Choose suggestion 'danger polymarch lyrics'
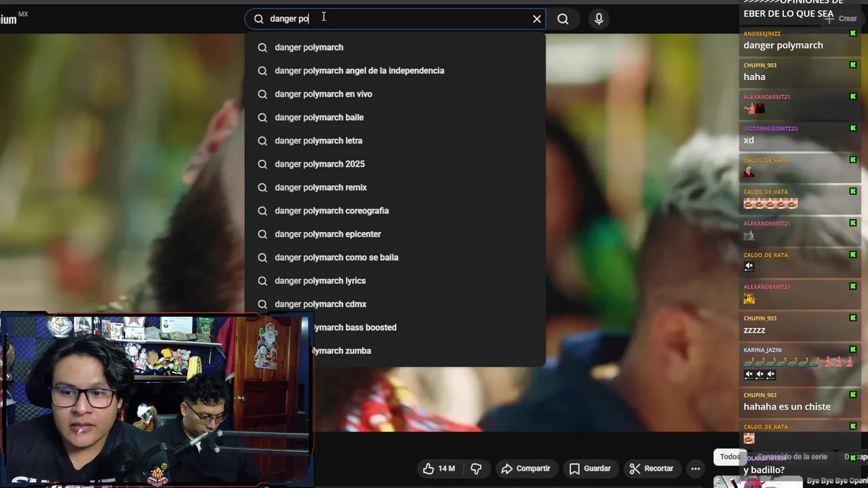The width and height of the screenshot is (868, 488). tap(395, 281)
